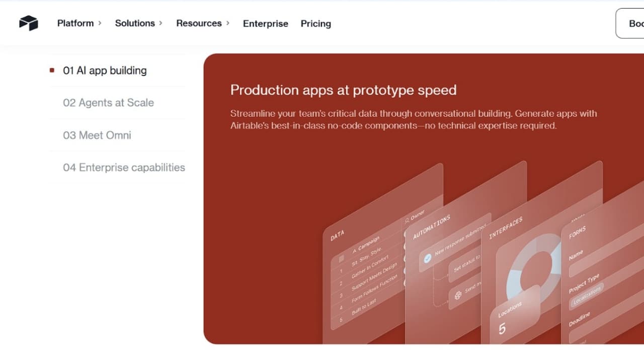Select the 01 AI app building tab
Image resolution: width=644 pixels, height=362 pixels.
pos(105,70)
